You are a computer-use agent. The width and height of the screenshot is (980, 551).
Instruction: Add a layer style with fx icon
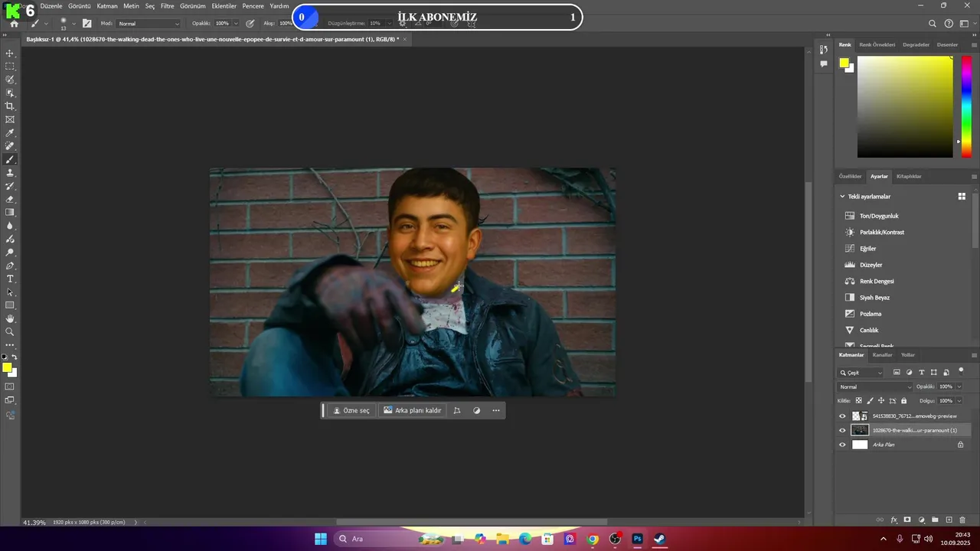893,520
